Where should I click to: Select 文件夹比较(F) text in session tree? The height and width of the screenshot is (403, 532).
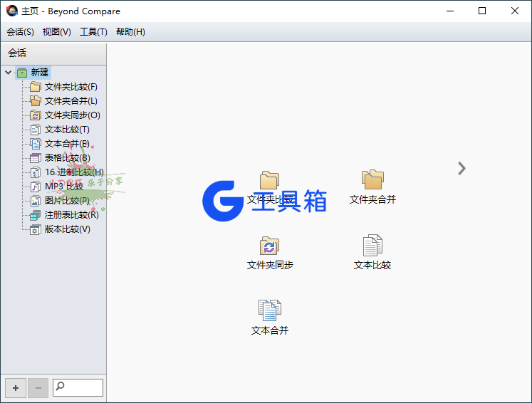tap(71, 87)
